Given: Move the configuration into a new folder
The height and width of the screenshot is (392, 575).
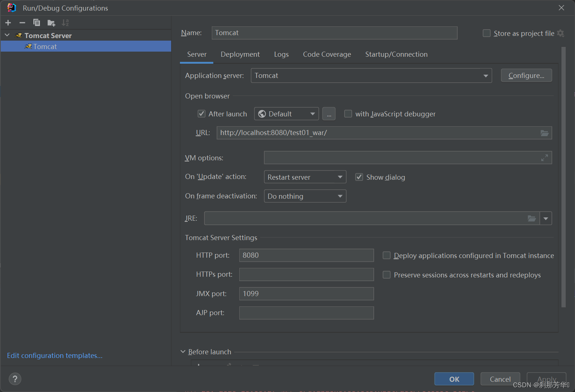Looking at the screenshot, I should [51, 23].
